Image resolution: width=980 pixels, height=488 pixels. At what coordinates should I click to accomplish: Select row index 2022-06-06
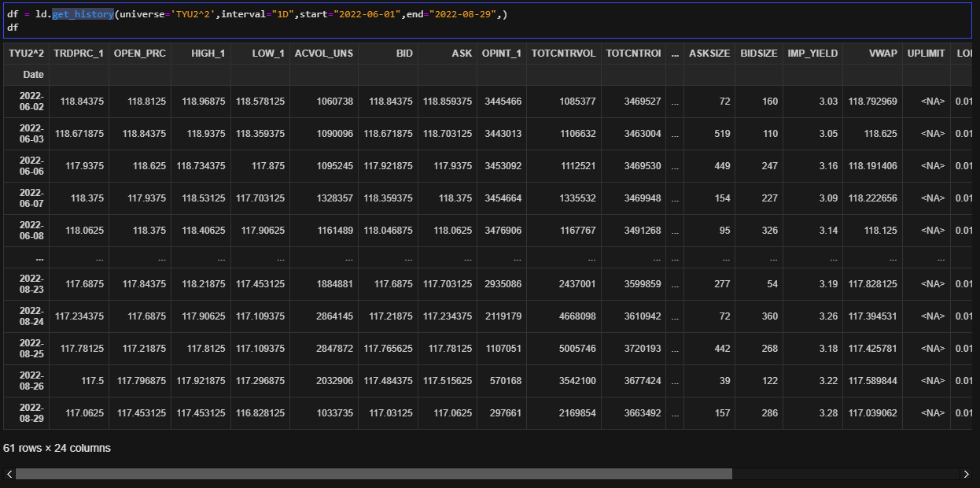pyautogui.click(x=27, y=166)
